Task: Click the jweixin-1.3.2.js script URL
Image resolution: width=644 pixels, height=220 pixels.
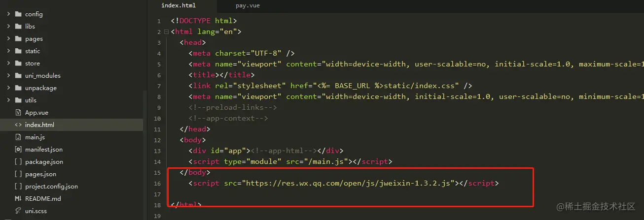Action: pyautogui.click(x=348, y=184)
